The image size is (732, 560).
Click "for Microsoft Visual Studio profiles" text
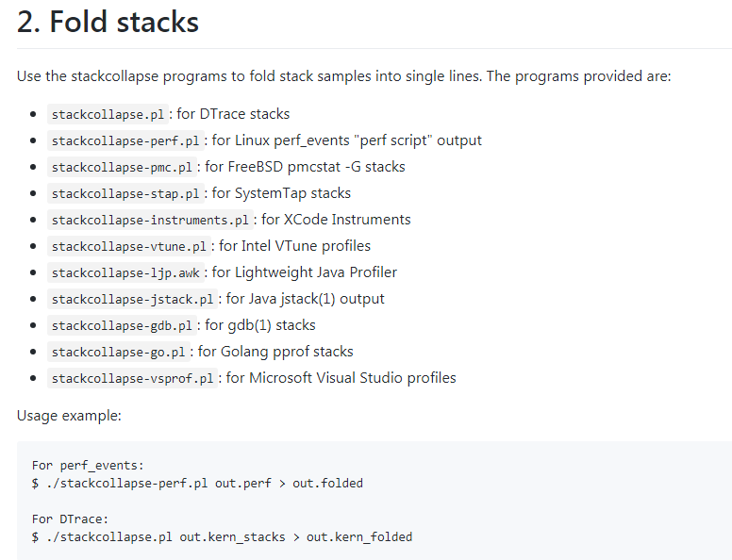click(341, 378)
